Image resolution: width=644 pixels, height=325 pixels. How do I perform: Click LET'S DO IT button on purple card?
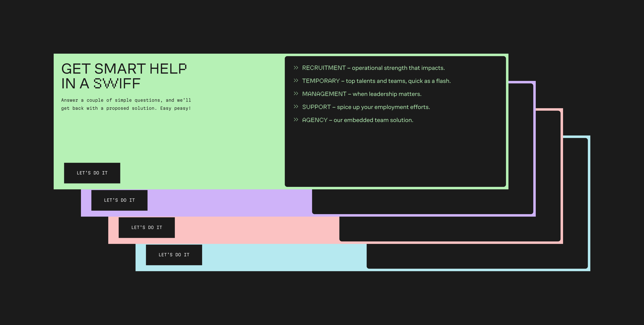point(119,200)
